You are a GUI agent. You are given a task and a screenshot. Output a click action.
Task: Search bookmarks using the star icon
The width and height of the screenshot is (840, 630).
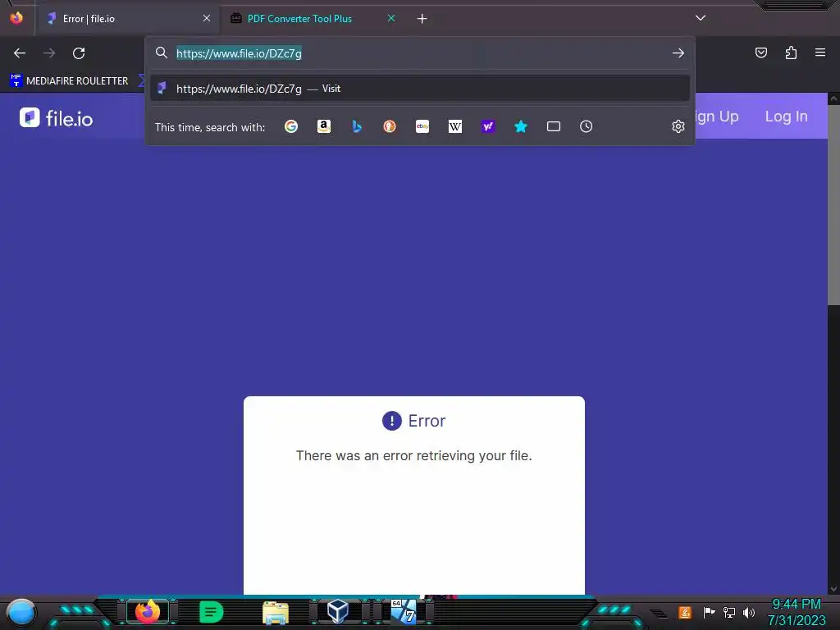521,126
